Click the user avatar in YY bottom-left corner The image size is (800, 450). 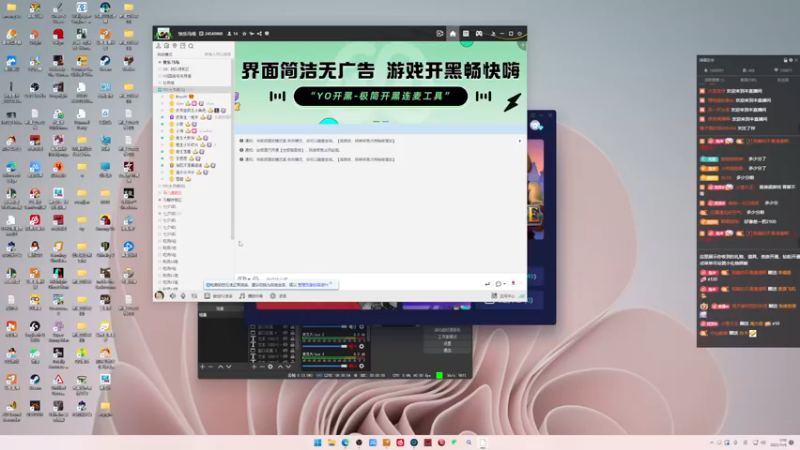click(159, 296)
